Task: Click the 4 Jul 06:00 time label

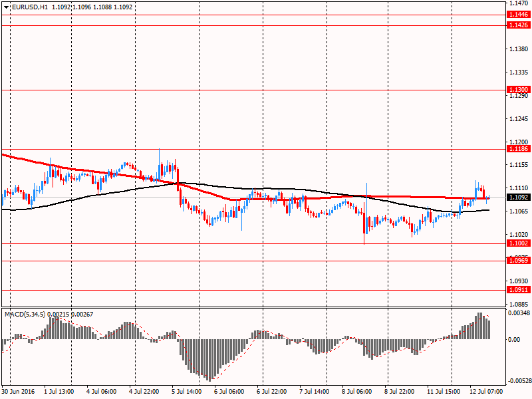Action: click(102, 392)
